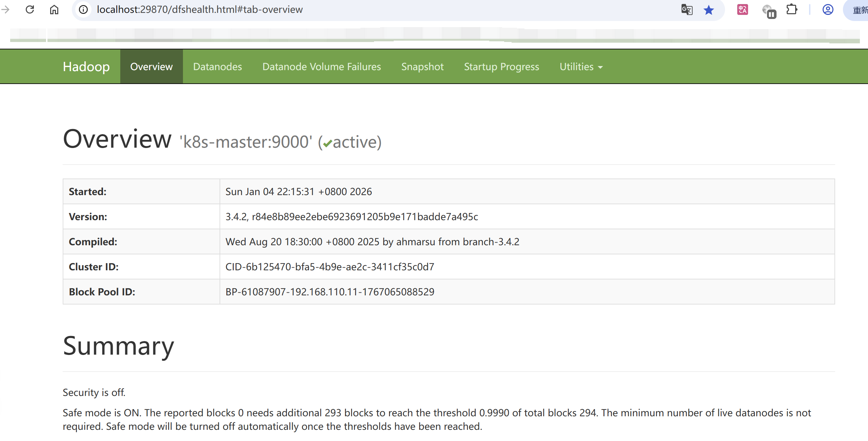The width and height of the screenshot is (868, 441).
Task: Open the Startup Progress tab
Action: coord(501,67)
